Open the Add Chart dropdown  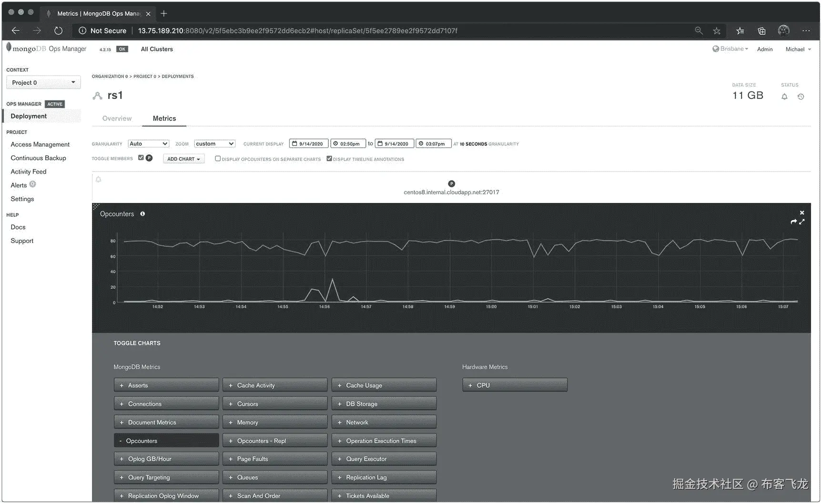coord(184,159)
